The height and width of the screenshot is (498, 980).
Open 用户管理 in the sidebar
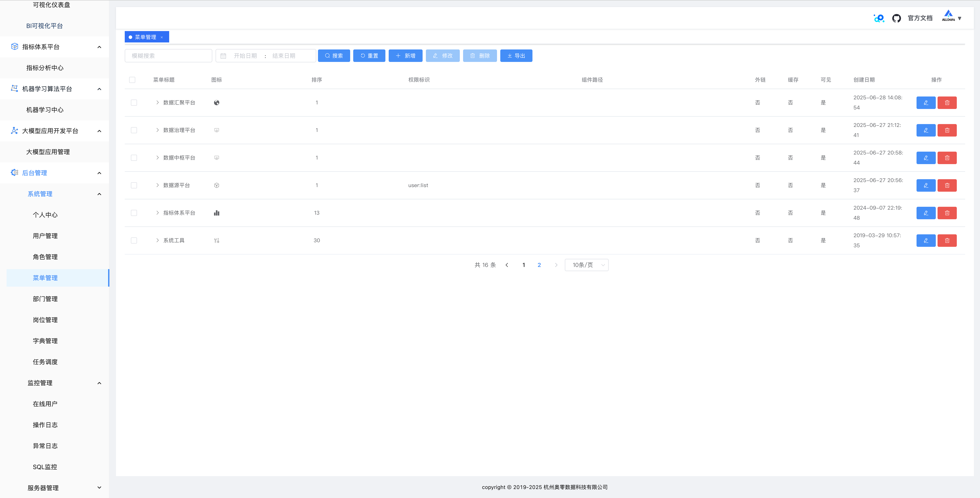[x=45, y=236]
